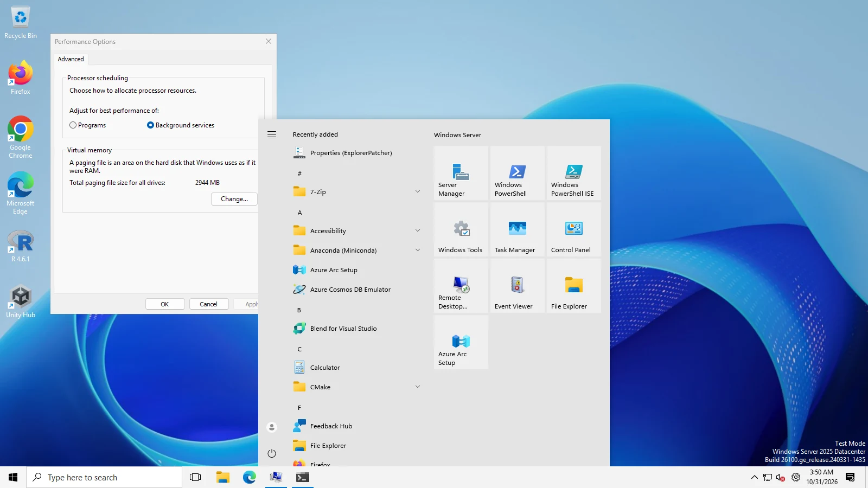Open Task View on taskbar
The width and height of the screenshot is (868, 488).
[x=195, y=477]
